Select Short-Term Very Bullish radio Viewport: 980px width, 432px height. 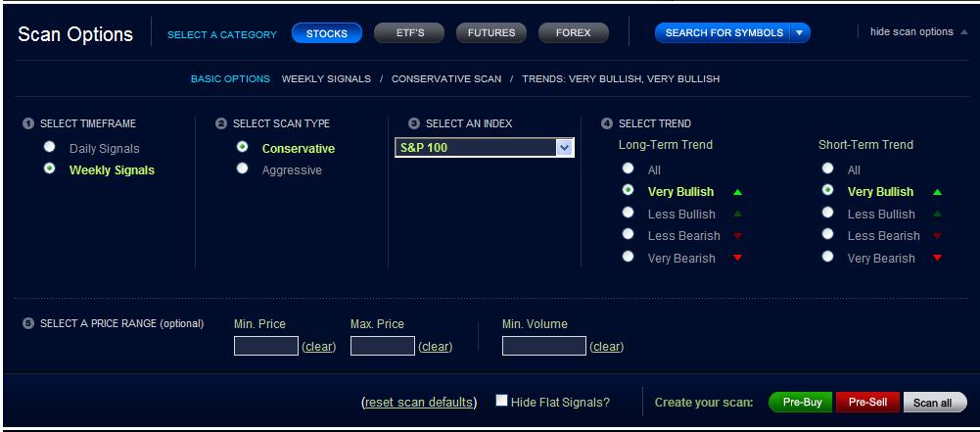(x=827, y=189)
